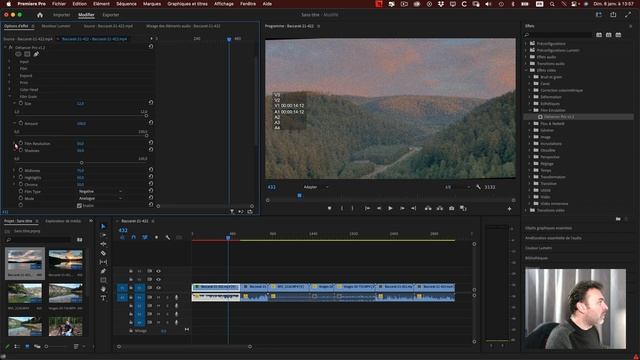The height and width of the screenshot is (360, 640).
Task: Open the Bibliothèques panel
Action: click(x=537, y=258)
